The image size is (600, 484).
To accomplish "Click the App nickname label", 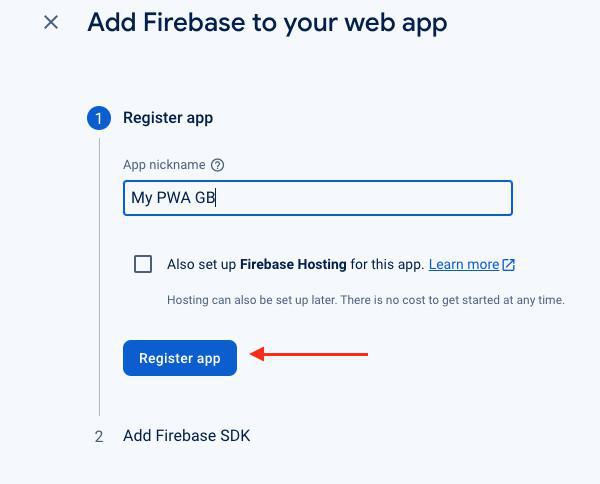I will [x=164, y=165].
